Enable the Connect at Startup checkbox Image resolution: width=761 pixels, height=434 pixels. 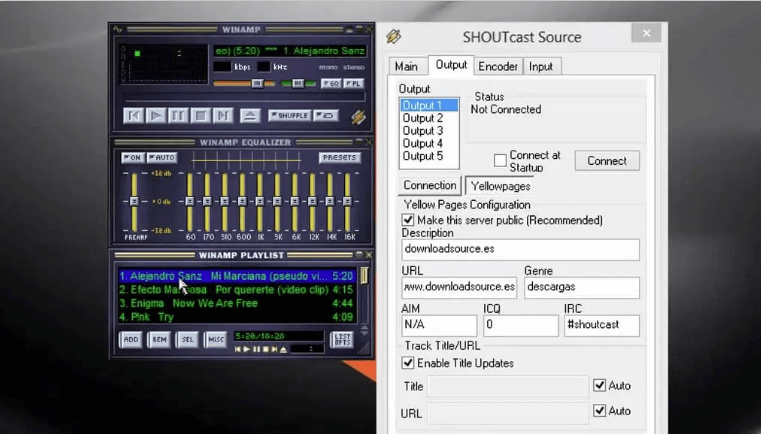pyautogui.click(x=500, y=161)
